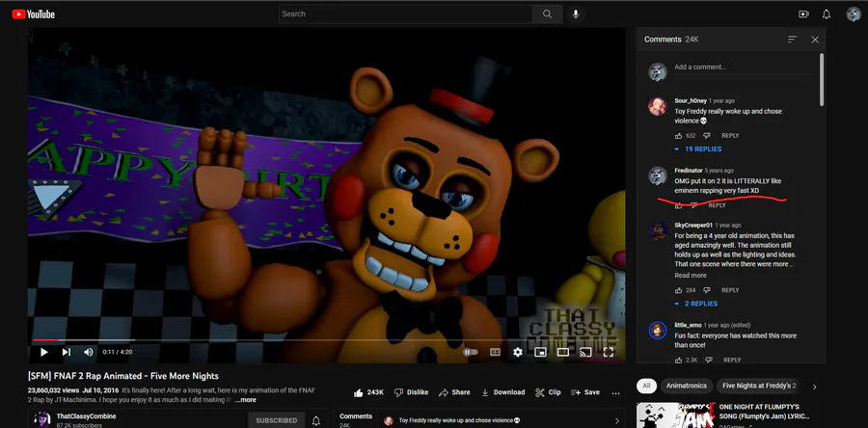Reply to SkyCreeper01's comment
The image size is (868, 428).
[730, 290]
